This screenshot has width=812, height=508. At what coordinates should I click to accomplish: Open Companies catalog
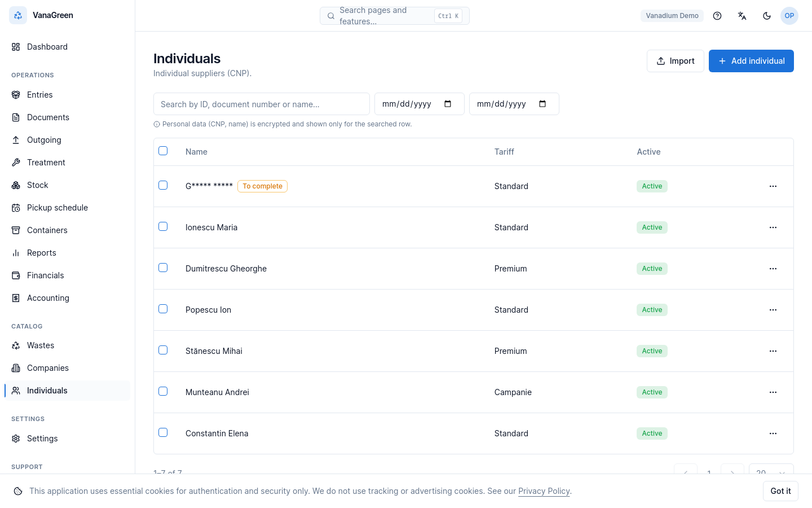point(67,368)
